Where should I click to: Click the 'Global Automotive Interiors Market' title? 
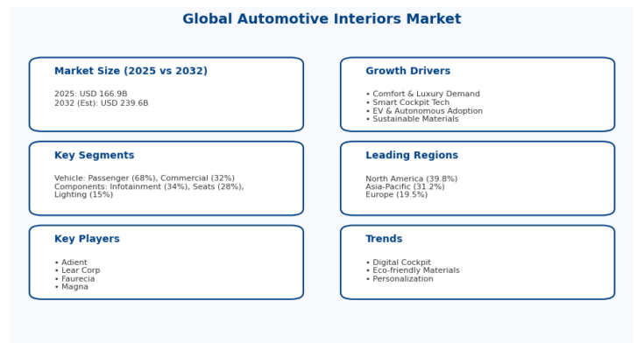[x=322, y=19]
